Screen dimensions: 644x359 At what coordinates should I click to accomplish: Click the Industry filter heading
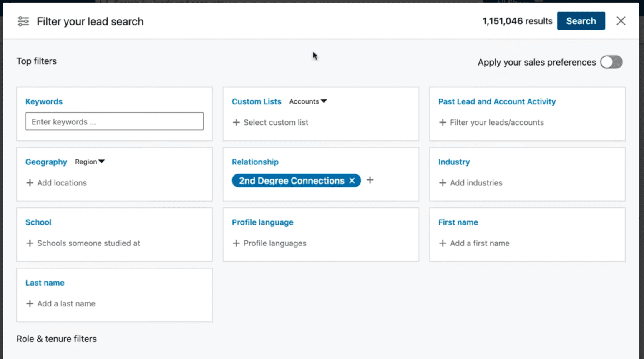click(x=454, y=162)
